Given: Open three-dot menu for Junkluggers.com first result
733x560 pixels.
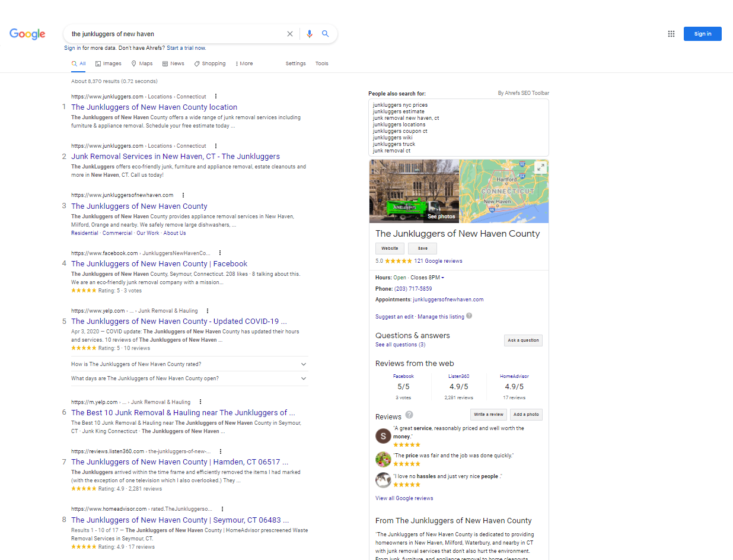Looking at the screenshot, I should (216, 96).
